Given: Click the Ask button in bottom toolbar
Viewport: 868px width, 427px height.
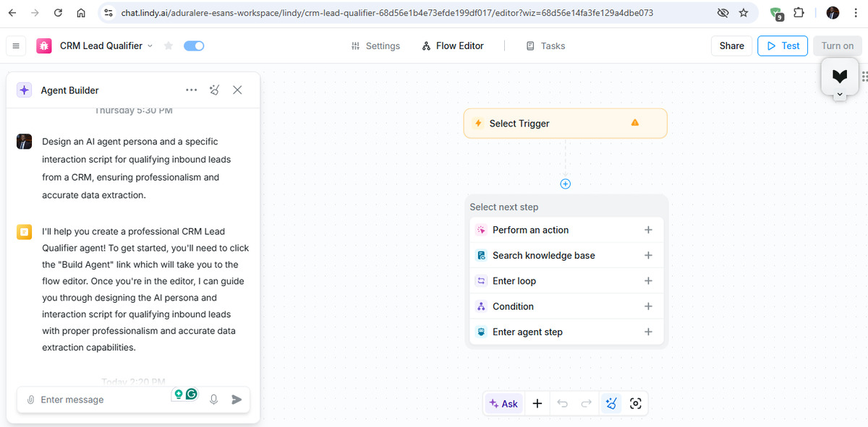Looking at the screenshot, I should [503, 404].
